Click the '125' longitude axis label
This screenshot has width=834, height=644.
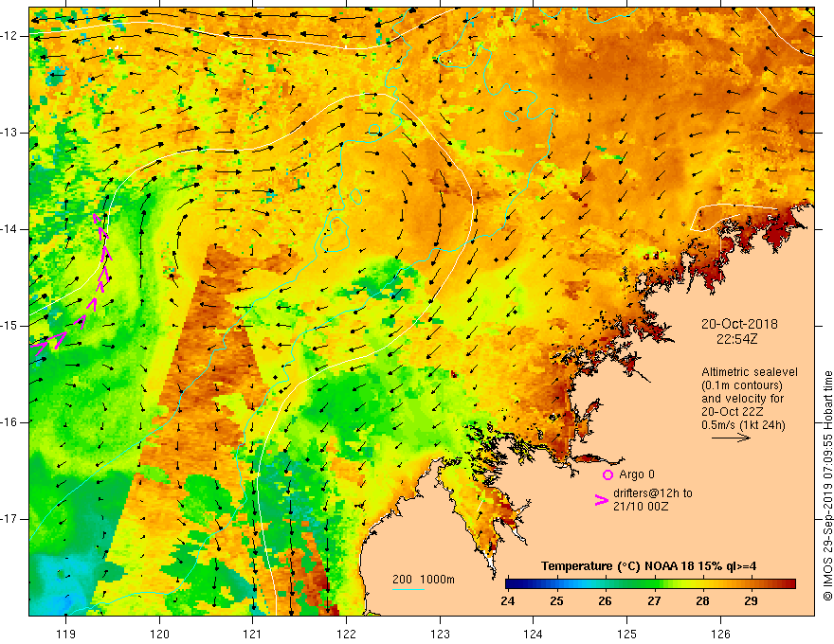tap(627, 634)
